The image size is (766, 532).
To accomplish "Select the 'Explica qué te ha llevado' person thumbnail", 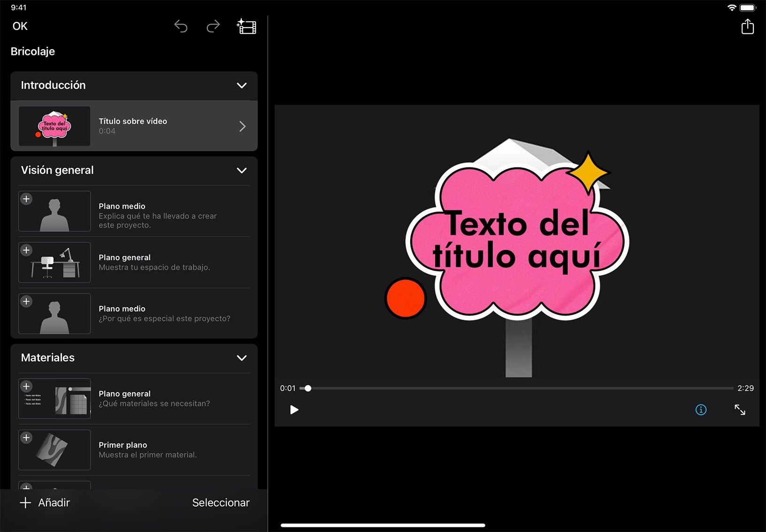I will click(x=54, y=211).
